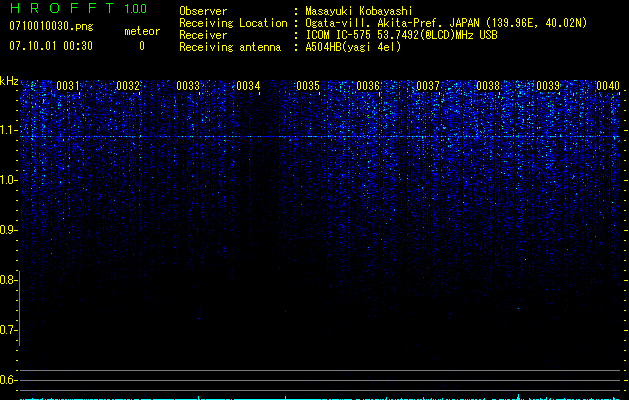
Task: Click time marker 0038
Action: (x=488, y=86)
